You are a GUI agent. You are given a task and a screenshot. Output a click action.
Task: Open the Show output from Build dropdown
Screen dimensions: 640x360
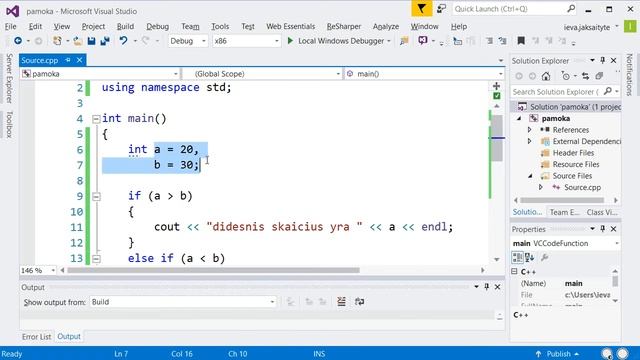point(182,302)
